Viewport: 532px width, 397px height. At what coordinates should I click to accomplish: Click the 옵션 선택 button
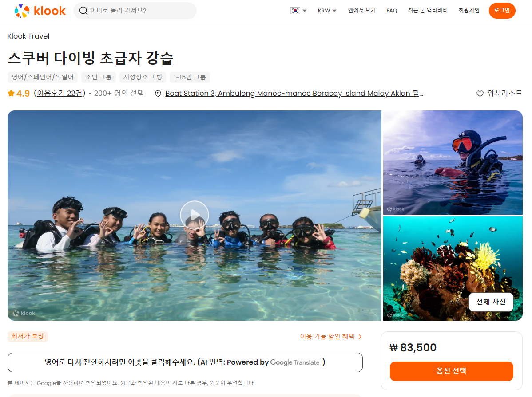coord(451,371)
